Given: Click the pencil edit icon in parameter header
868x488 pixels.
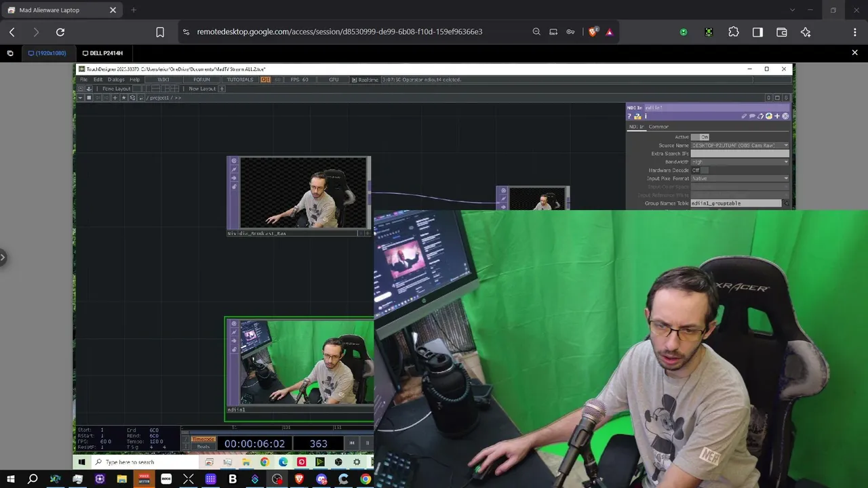Looking at the screenshot, I should click(744, 117).
